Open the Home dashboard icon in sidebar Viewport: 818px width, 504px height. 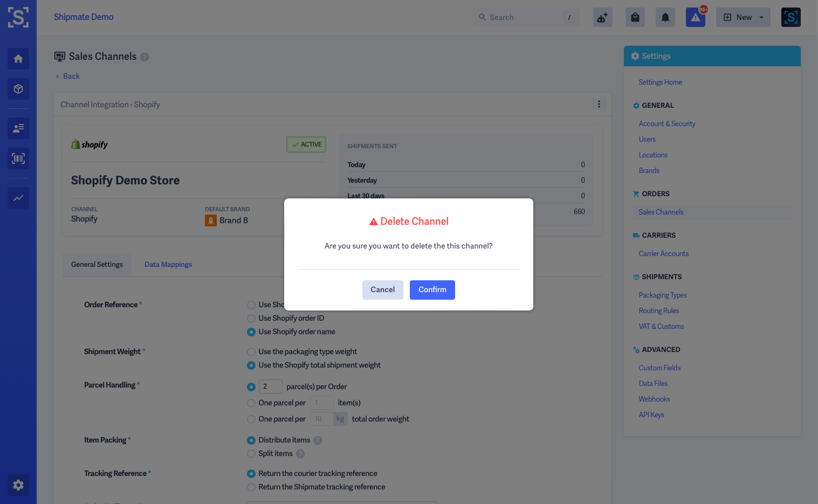18,59
